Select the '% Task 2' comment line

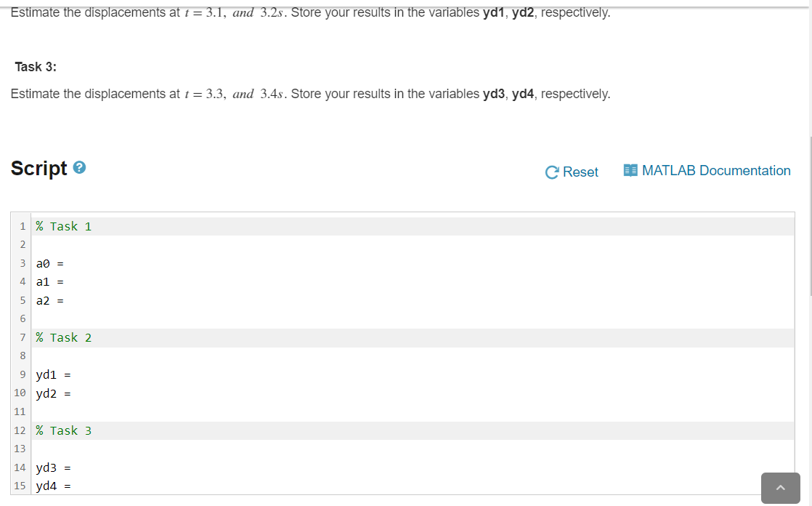[63, 337]
